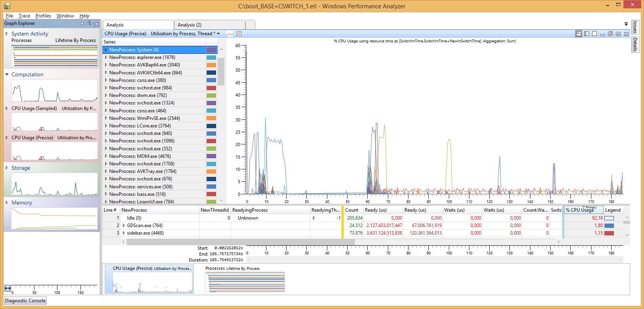Click the data table horizontal scrollbar
The height and width of the screenshot is (309, 644).
[241, 242]
